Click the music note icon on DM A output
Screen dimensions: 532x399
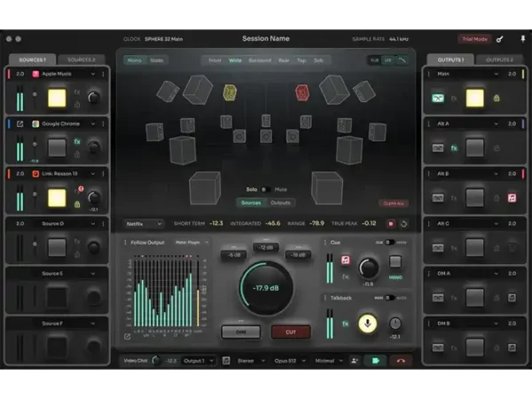click(x=512, y=298)
